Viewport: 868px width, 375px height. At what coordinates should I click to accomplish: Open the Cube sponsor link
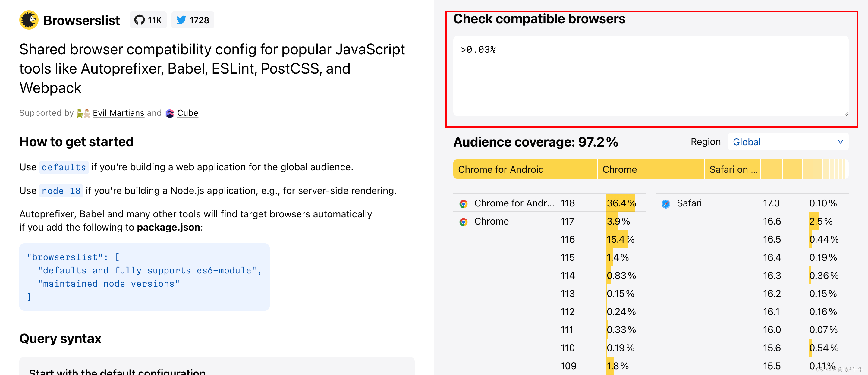point(187,113)
